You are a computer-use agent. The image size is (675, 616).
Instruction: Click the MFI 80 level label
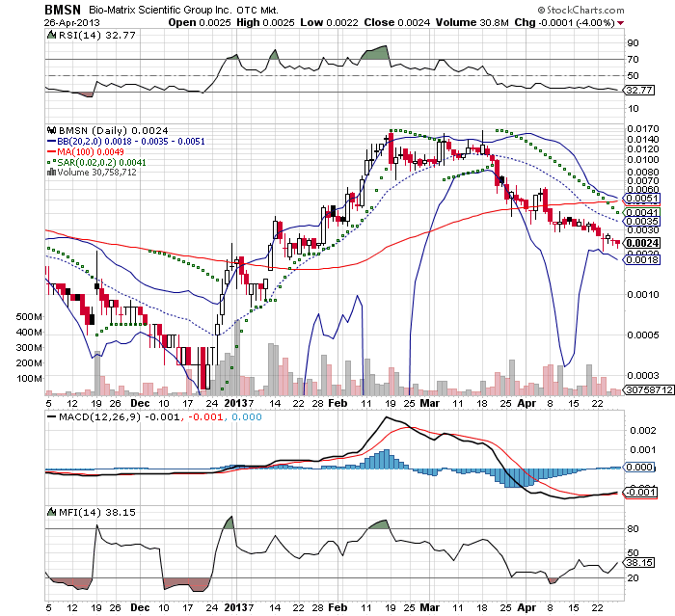tap(633, 529)
